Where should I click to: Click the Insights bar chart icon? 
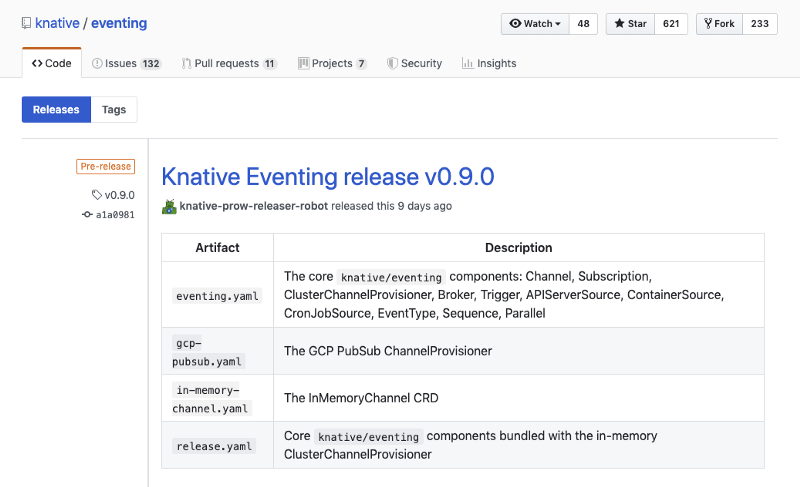(x=467, y=63)
